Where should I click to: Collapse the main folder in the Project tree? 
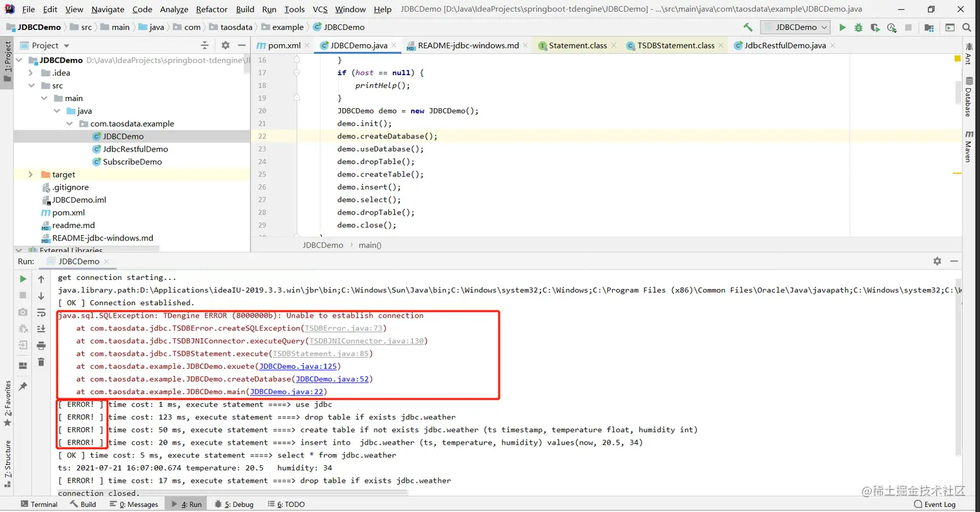click(43, 99)
